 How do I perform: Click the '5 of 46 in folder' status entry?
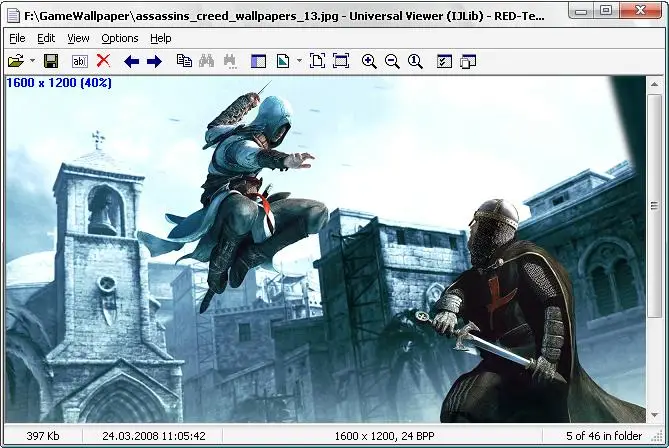pos(604,436)
